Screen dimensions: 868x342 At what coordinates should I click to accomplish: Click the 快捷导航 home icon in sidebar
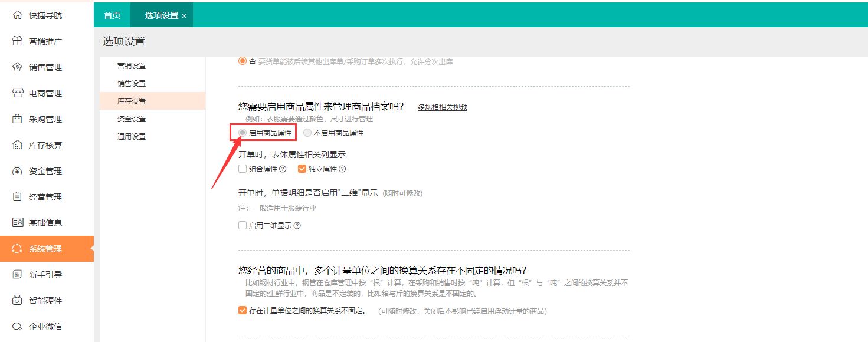(17, 15)
